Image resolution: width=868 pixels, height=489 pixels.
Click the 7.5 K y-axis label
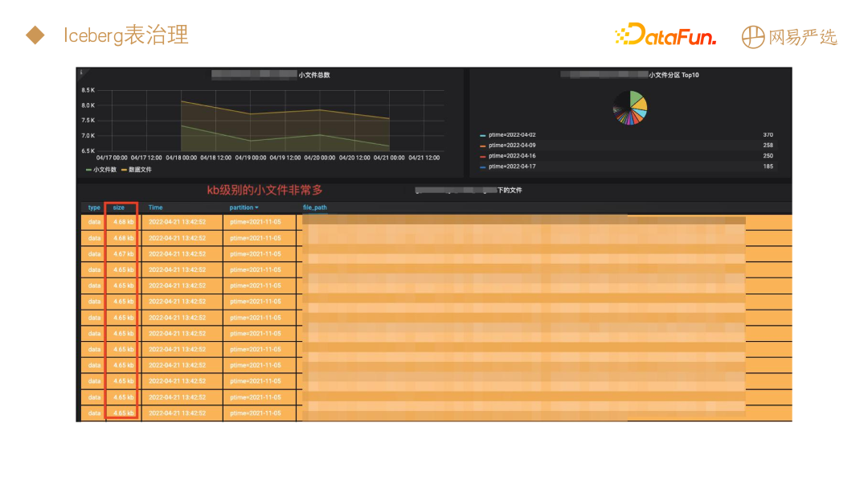coord(88,120)
